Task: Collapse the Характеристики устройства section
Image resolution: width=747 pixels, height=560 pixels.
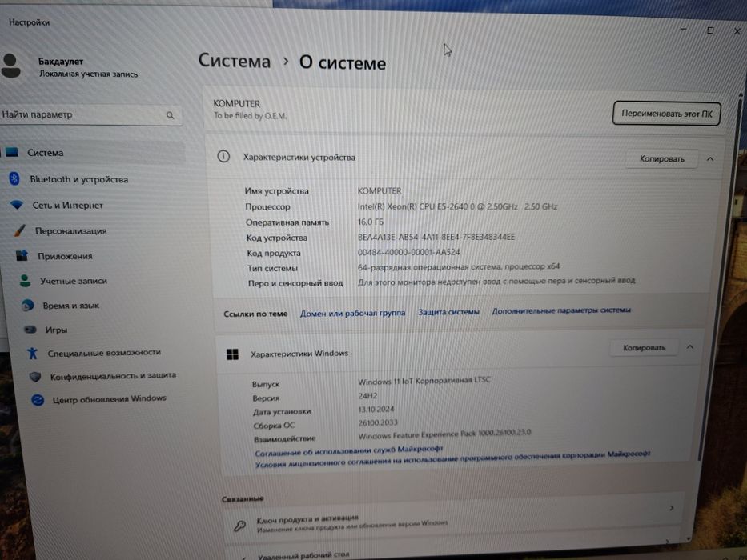Action: pos(710,159)
